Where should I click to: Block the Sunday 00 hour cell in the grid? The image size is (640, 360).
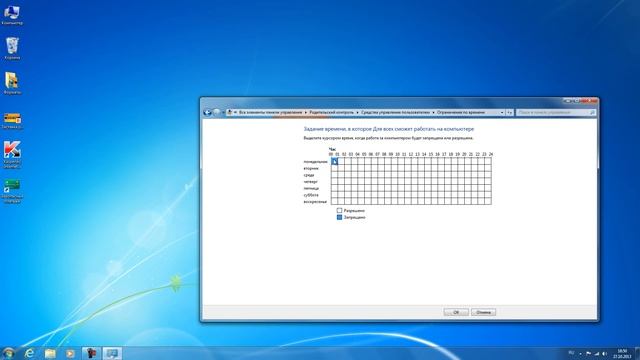coord(334,201)
